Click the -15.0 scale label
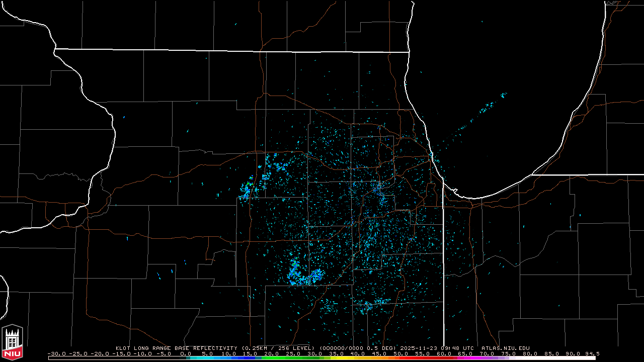Screen dimensions: 644x362 [122, 354]
